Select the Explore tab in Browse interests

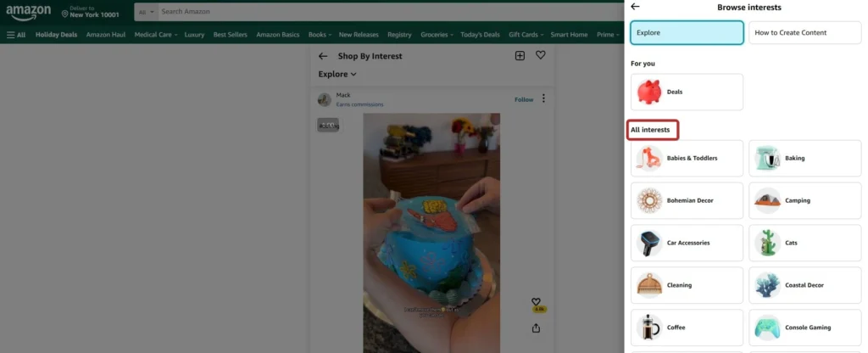(687, 32)
